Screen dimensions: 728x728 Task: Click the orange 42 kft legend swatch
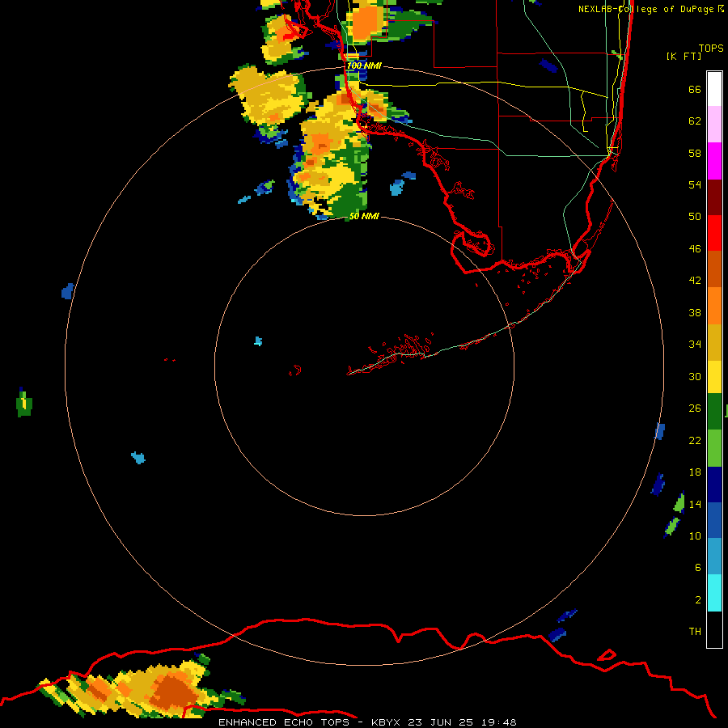click(714, 305)
